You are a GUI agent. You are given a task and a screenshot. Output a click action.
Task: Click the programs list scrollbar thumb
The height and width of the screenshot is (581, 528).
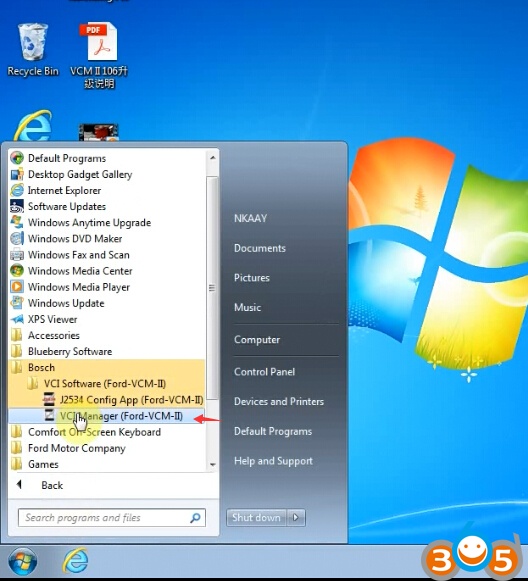pyautogui.click(x=213, y=288)
